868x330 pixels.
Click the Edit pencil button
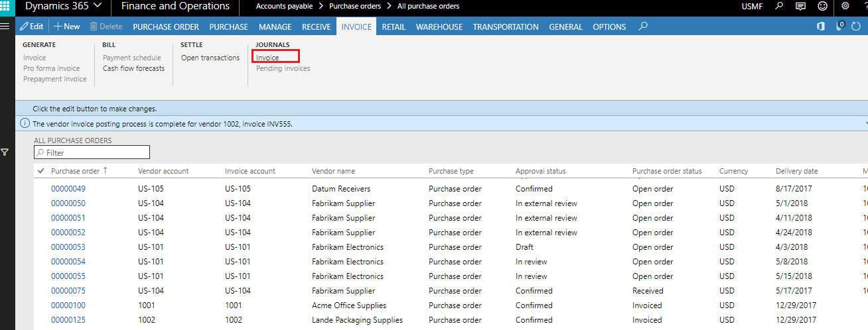tap(32, 27)
